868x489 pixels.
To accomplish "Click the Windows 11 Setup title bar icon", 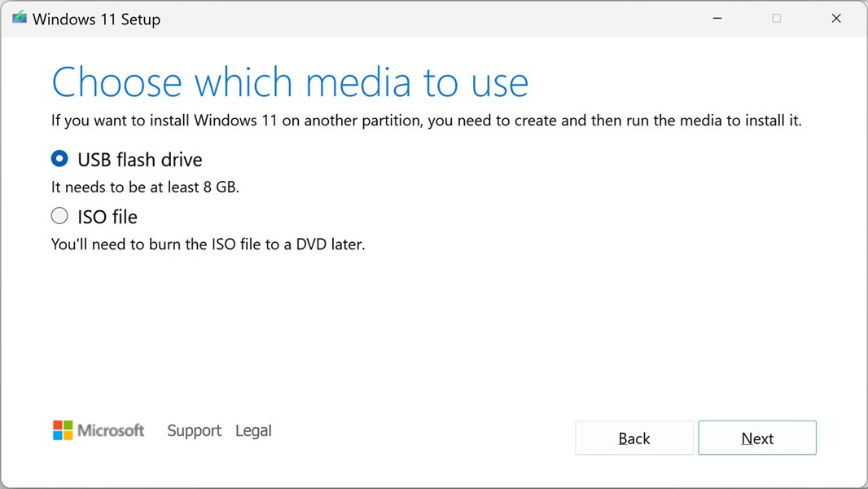I will pyautogui.click(x=20, y=18).
